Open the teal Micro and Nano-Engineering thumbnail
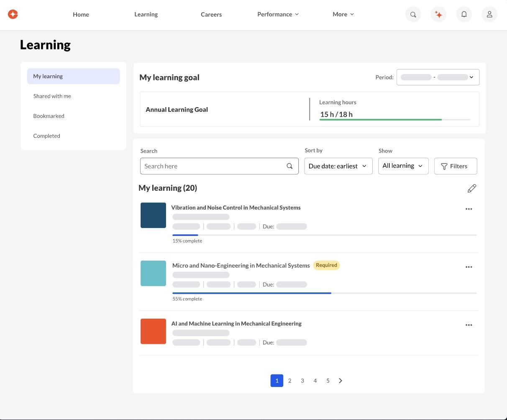Viewport: 507px width, 420px height. coord(153,274)
